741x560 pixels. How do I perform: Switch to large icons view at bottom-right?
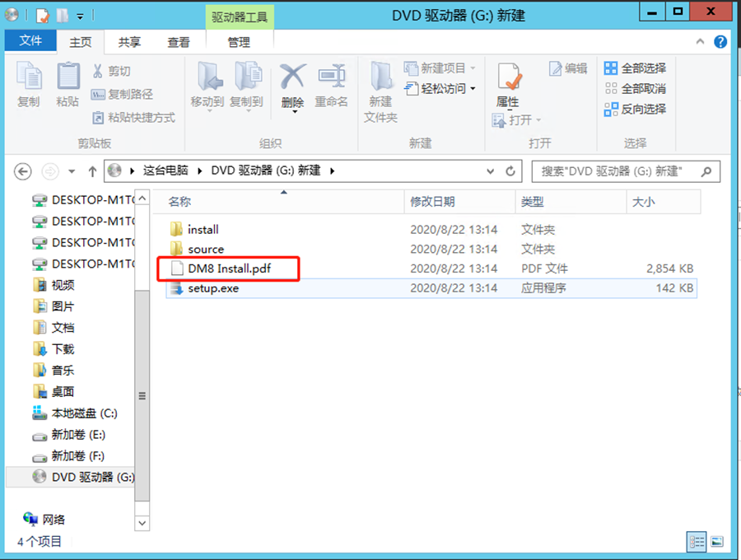pos(717,541)
